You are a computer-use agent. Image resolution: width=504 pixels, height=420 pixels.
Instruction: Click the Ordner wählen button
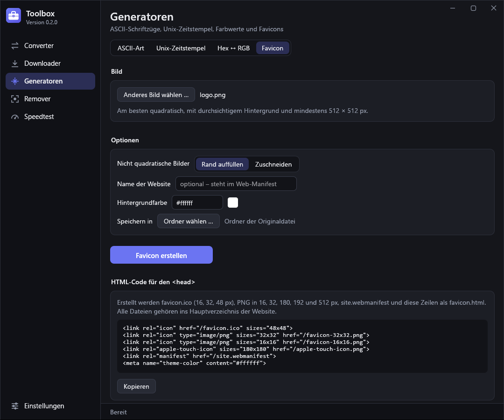[x=189, y=221]
